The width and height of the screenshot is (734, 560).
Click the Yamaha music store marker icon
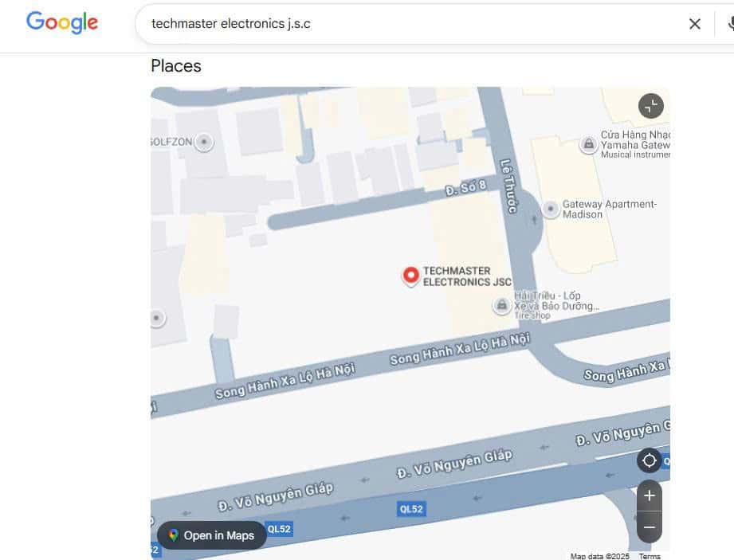click(x=588, y=144)
